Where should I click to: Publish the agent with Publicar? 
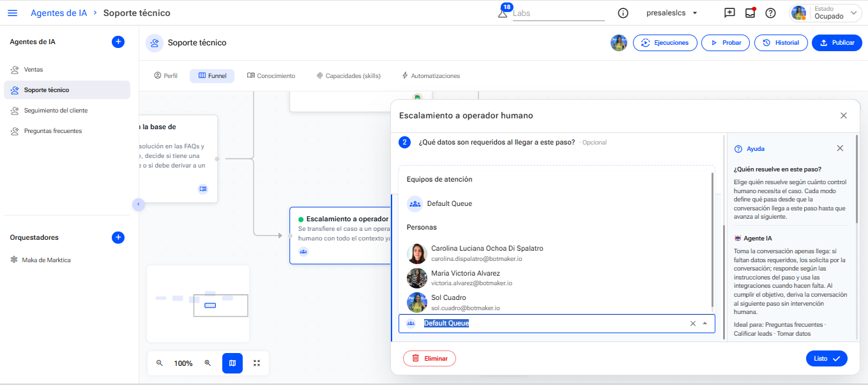point(837,43)
